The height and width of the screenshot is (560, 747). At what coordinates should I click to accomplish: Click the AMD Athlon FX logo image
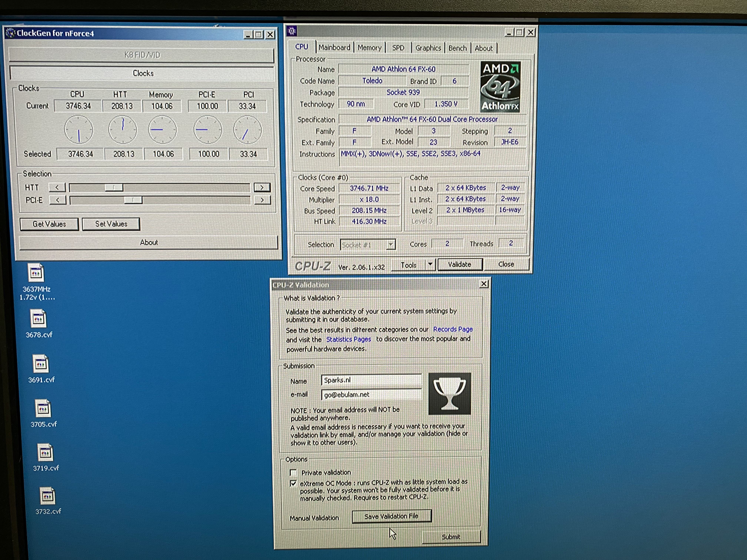[x=500, y=87]
